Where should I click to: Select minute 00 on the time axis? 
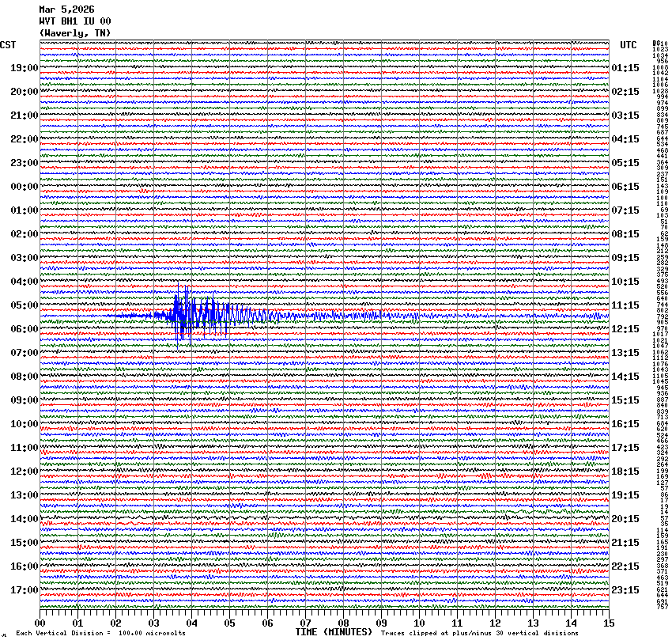[40, 623]
